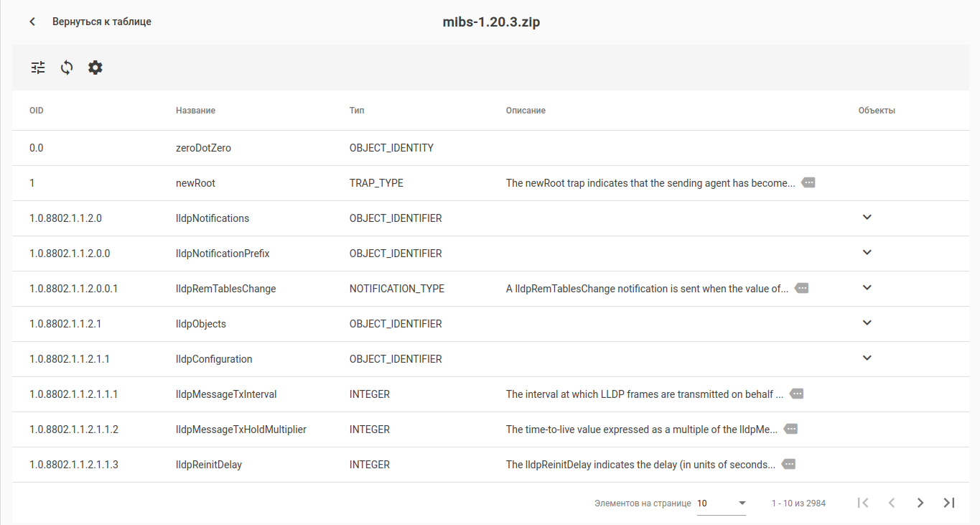Show full description for lldpRemTablesChange
Image resolution: width=980 pixels, height=525 pixels.
(x=802, y=289)
